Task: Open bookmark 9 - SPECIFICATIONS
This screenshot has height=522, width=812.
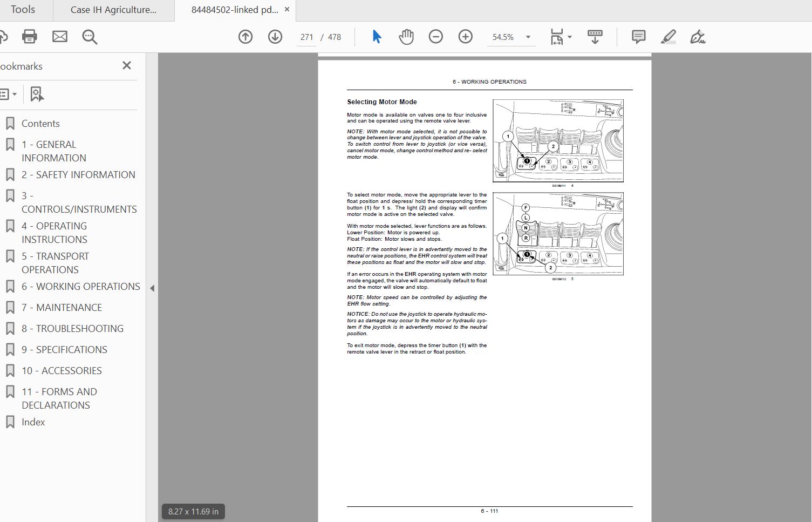Action: coord(64,350)
